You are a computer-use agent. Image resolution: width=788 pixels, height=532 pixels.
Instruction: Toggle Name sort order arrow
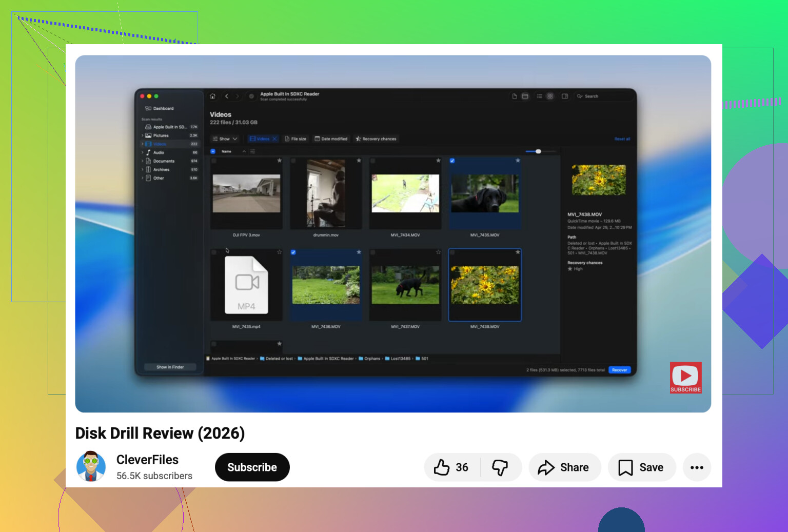pyautogui.click(x=244, y=151)
